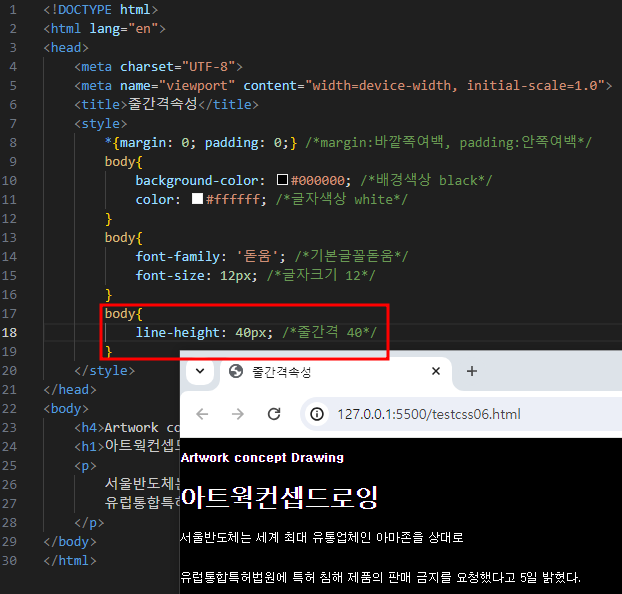The image size is (622, 594).
Task: Reload the testcss06.html page
Action: 274,414
